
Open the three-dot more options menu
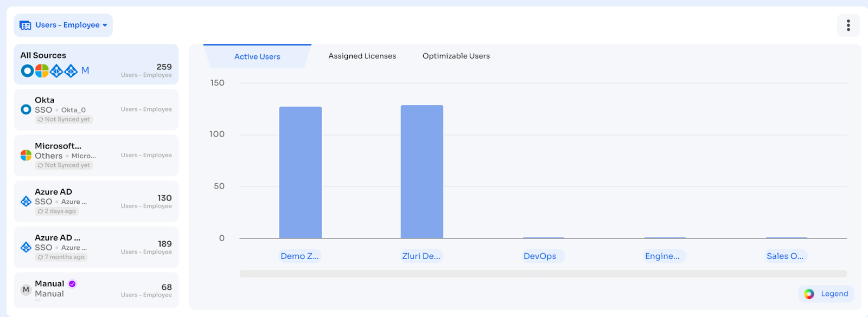848,25
